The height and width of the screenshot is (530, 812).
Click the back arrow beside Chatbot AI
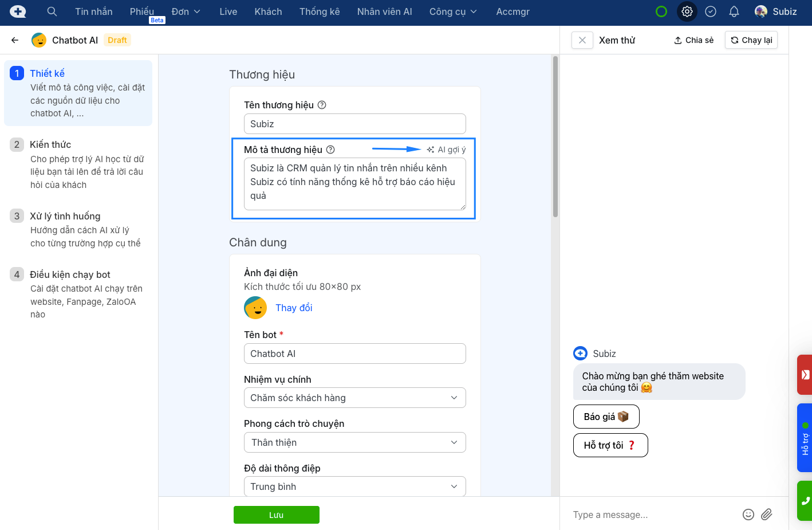point(15,40)
